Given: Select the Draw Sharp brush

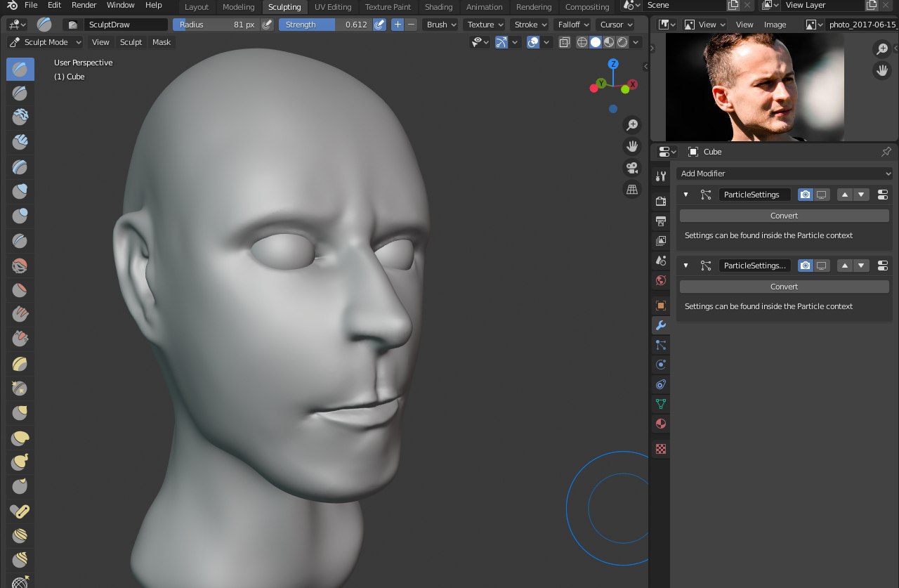Looking at the screenshot, I should point(20,93).
